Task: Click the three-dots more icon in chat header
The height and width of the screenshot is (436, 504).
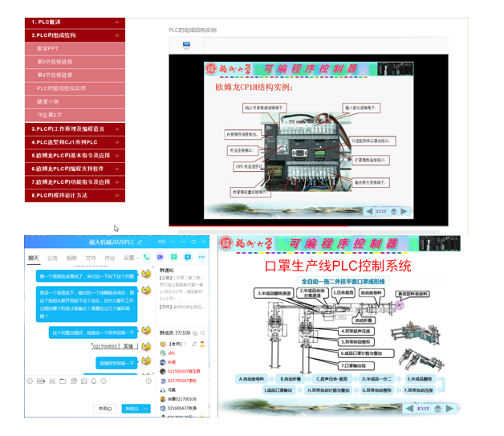Action: pyautogui.click(x=200, y=258)
